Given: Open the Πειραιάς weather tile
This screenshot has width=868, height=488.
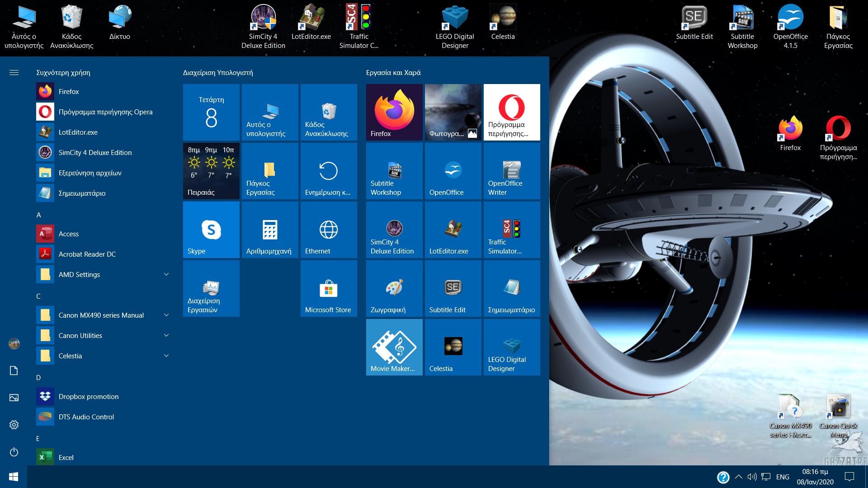Looking at the screenshot, I should [x=211, y=171].
